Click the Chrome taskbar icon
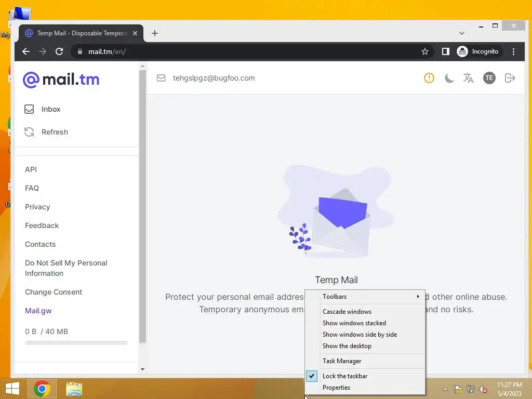The width and height of the screenshot is (532, 399). click(x=42, y=389)
